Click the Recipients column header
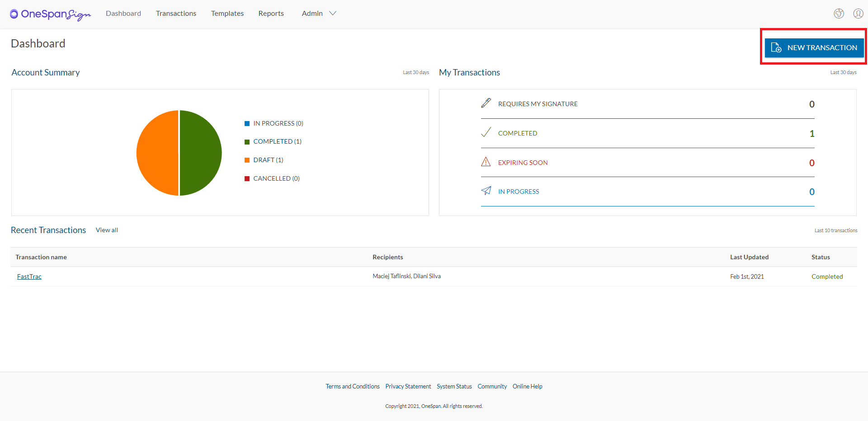The height and width of the screenshot is (421, 868). pos(388,257)
